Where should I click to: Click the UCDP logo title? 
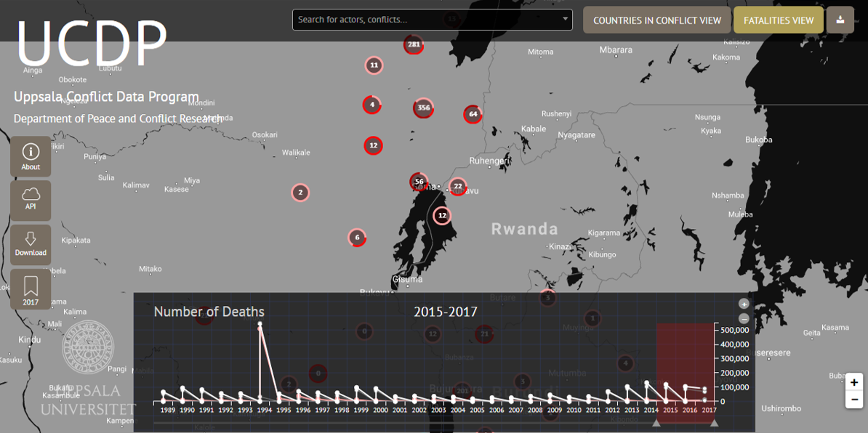[x=92, y=43]
